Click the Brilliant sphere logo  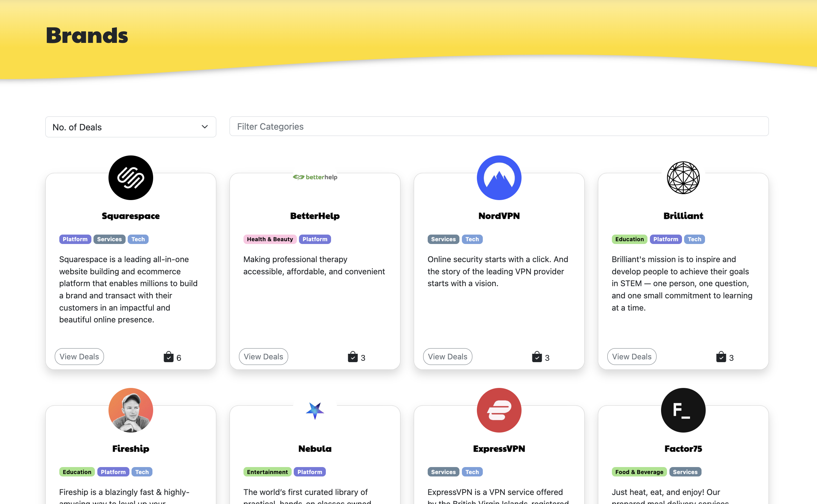tap(683, 178)
